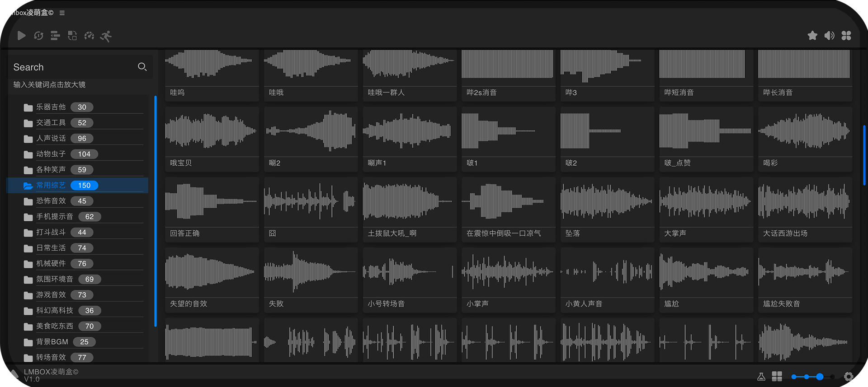Click the play button in the toolbar
Viewport: 868px width, 387px height.
(x=21, y=36)
